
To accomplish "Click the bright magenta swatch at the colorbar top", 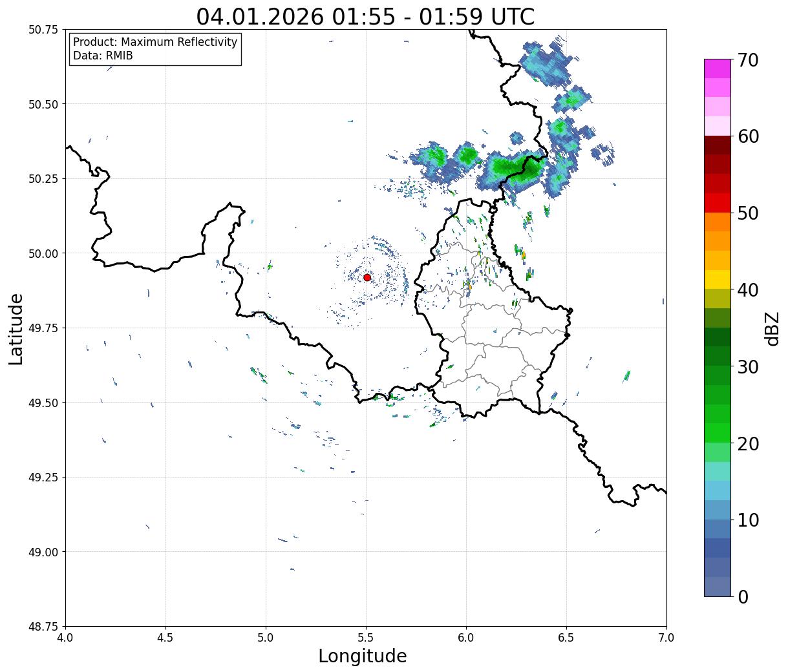I will tap(717, 68).
